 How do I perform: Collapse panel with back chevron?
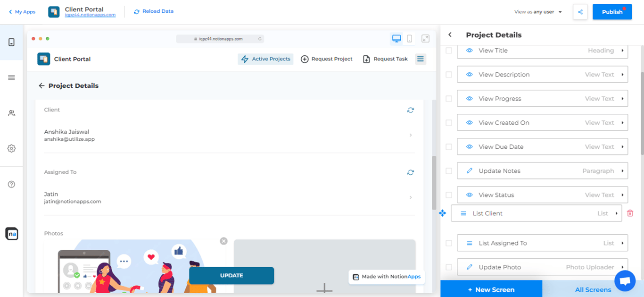click(450, 35)
